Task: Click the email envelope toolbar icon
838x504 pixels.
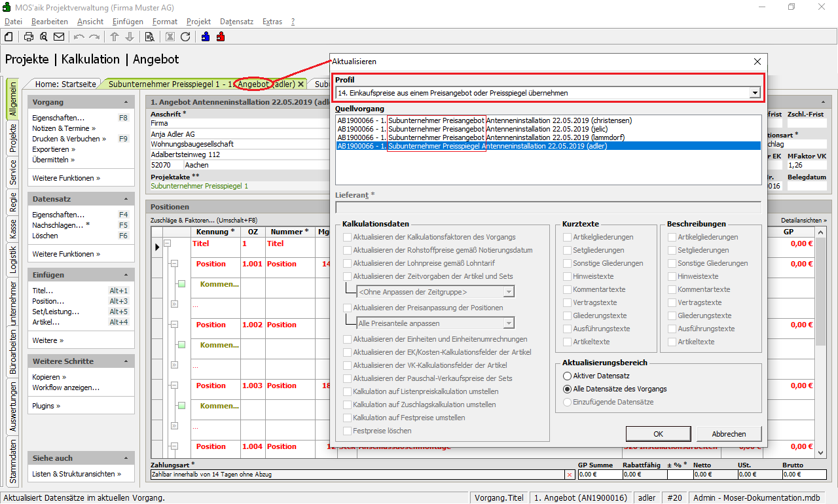Action: pyautogui.click(x=59, y=37)
